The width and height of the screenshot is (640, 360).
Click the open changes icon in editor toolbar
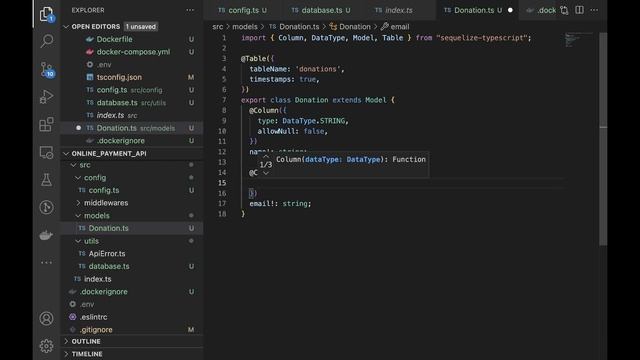[x=564, y=10]
